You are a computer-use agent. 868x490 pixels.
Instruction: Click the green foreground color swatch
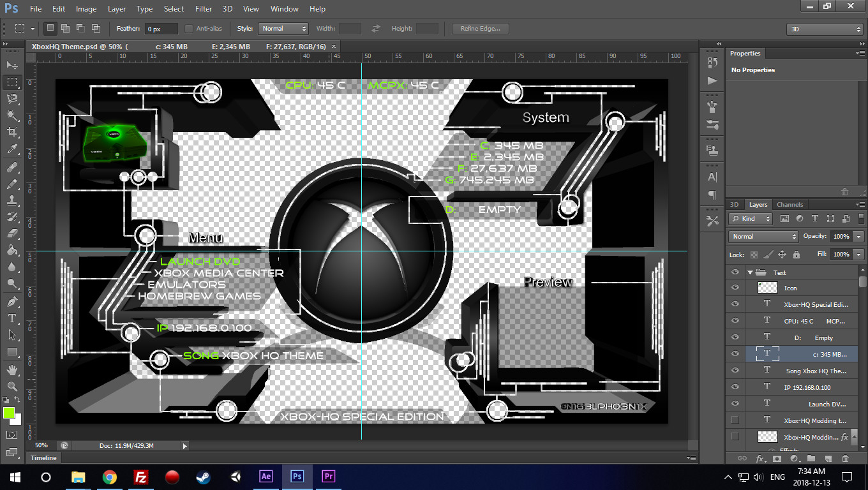[8, 413]
